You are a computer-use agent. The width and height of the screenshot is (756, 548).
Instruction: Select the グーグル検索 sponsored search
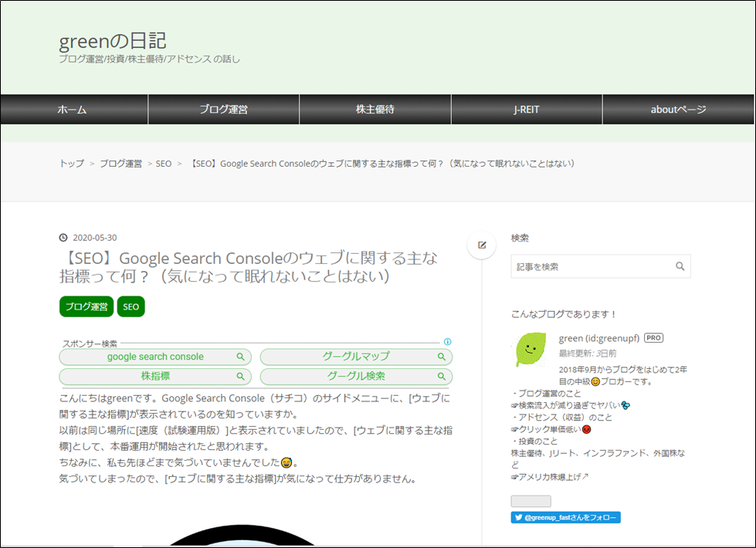(x=356, y=377)
